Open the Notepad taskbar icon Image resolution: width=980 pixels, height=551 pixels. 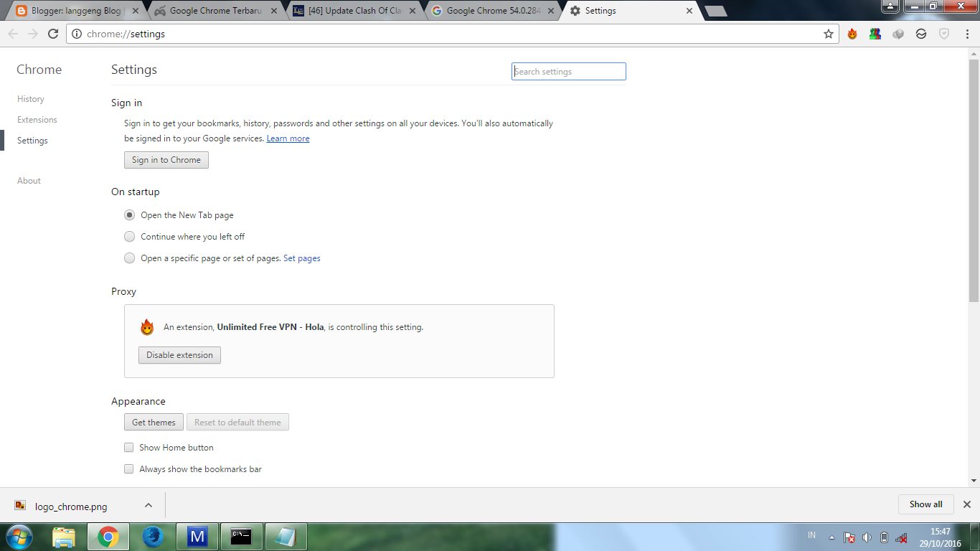coord(286,537)
